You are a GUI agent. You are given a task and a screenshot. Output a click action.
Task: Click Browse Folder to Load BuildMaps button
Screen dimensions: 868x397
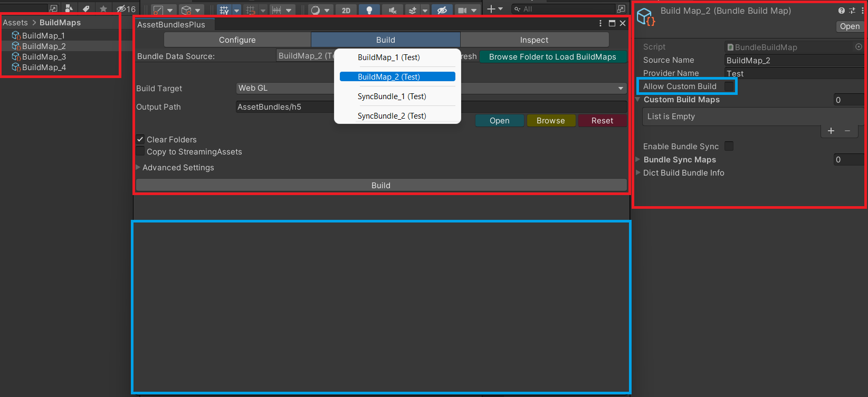point(553,57)
